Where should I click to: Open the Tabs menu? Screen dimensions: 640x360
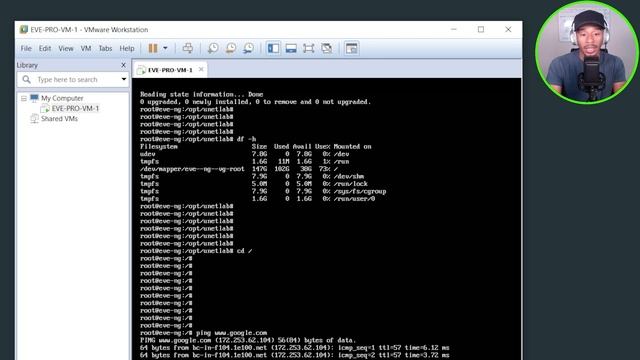[x=105, y=48]
